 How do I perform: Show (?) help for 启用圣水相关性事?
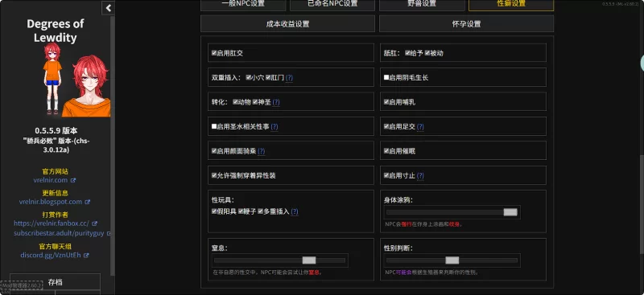(275, 127)
